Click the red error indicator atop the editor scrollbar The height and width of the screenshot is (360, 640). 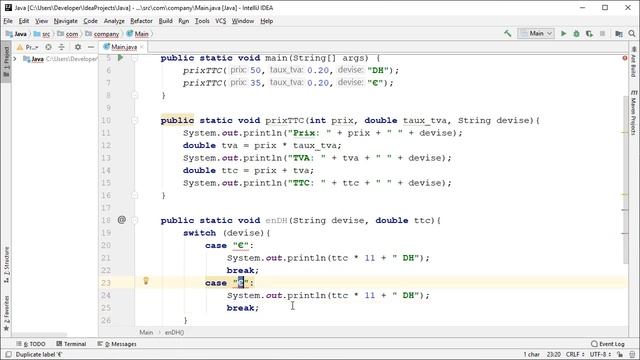tap(624, 58)
